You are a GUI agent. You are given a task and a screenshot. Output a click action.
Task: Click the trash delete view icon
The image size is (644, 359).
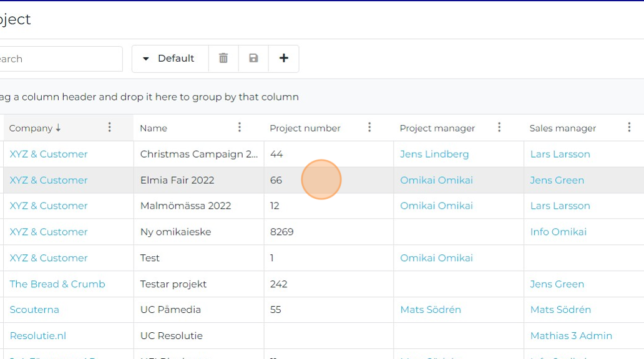[x=223, y=59]
